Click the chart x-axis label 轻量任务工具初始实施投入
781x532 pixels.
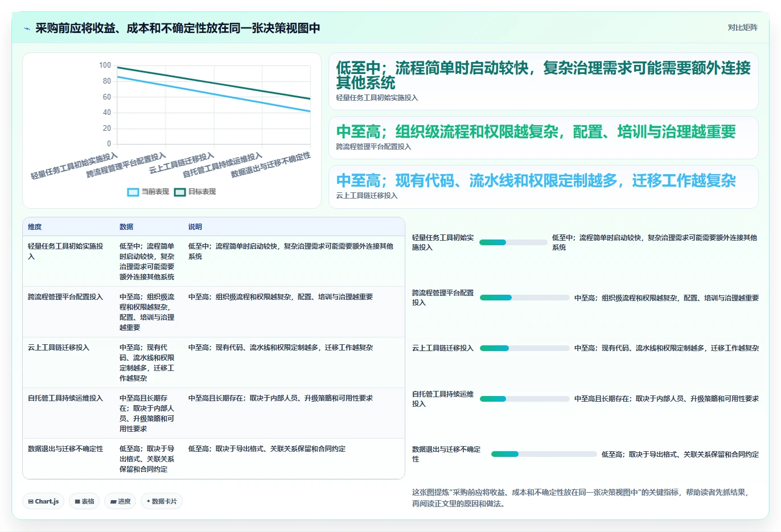pyautogui.click(x=75, y=166)
